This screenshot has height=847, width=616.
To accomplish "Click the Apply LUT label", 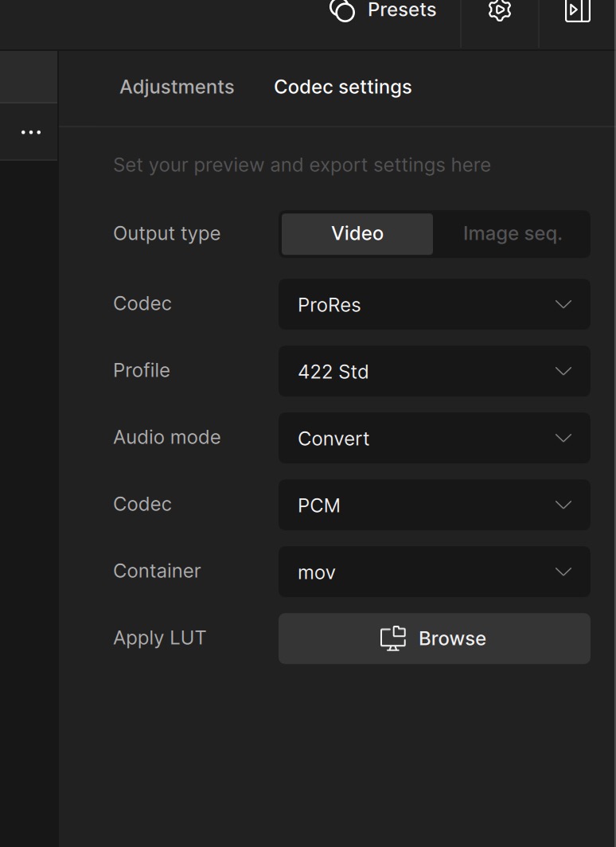I will [x=159, y=638].
